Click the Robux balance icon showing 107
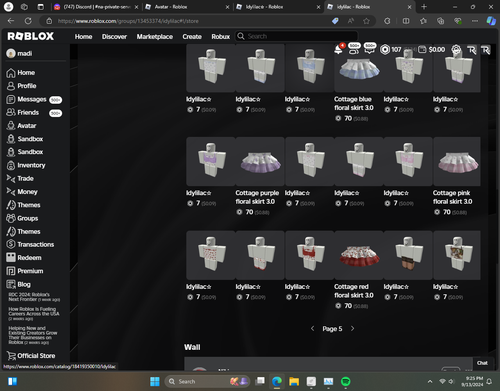This screenshot has height=391, width=500. (x=385, y=50)
